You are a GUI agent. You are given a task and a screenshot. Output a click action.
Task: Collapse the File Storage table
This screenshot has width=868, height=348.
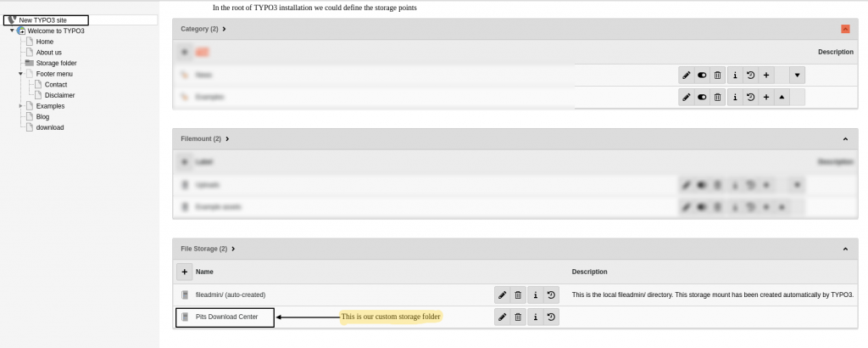(x=845, y=249)
